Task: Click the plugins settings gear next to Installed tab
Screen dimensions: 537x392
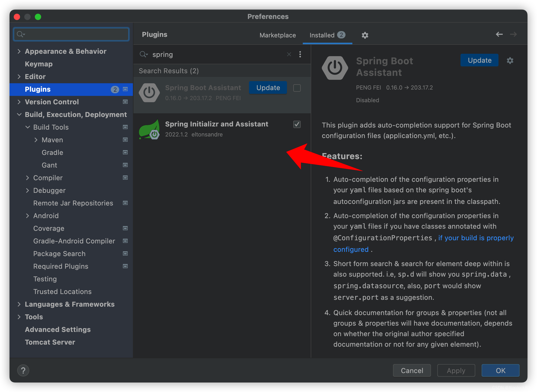Action: [365, 35]
